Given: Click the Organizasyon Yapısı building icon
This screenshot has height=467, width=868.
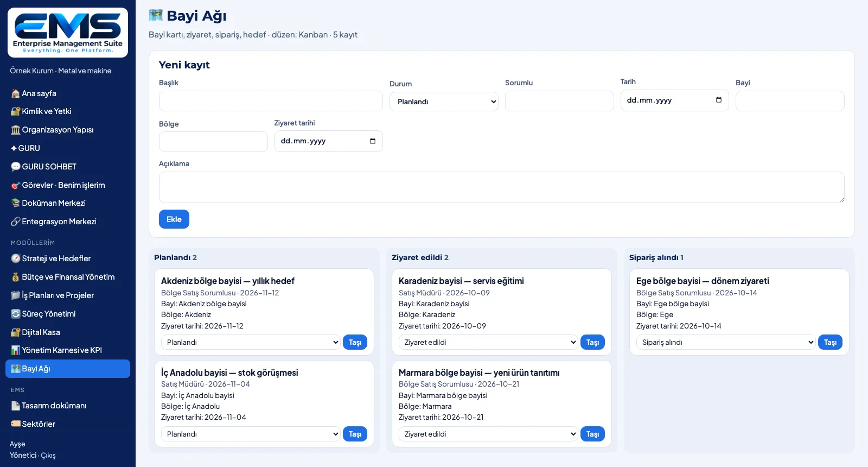Looking at the screenshot, I should (x=16, y=130).
